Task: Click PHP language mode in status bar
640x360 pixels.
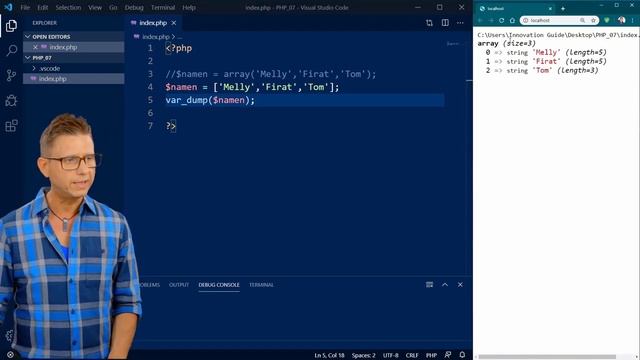Action: [x=431, y=355]
